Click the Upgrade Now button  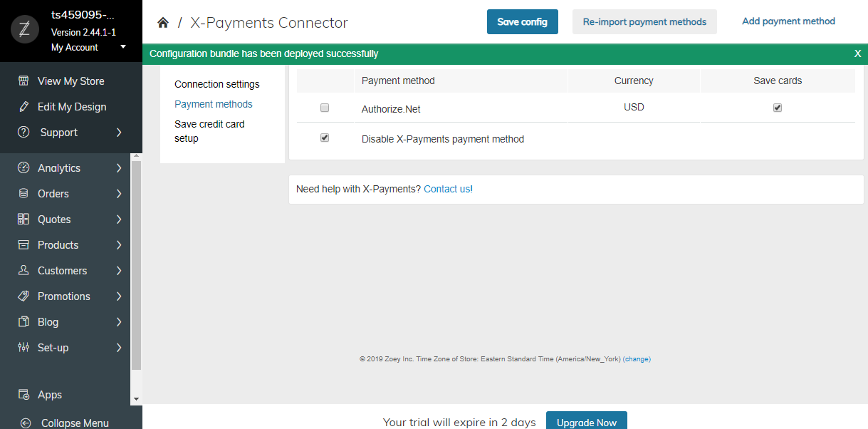pyautogui.click(x=587, y=421)
